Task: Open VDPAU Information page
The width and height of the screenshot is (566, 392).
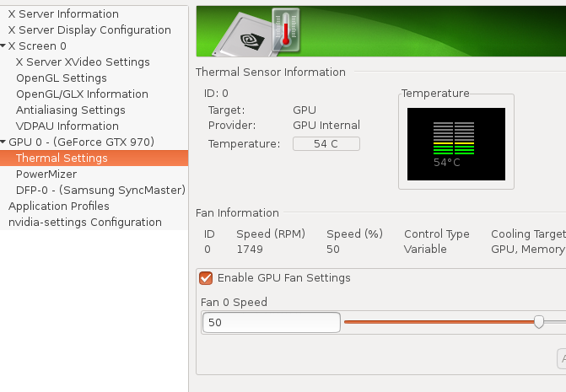Action: [x=67, y=126]
